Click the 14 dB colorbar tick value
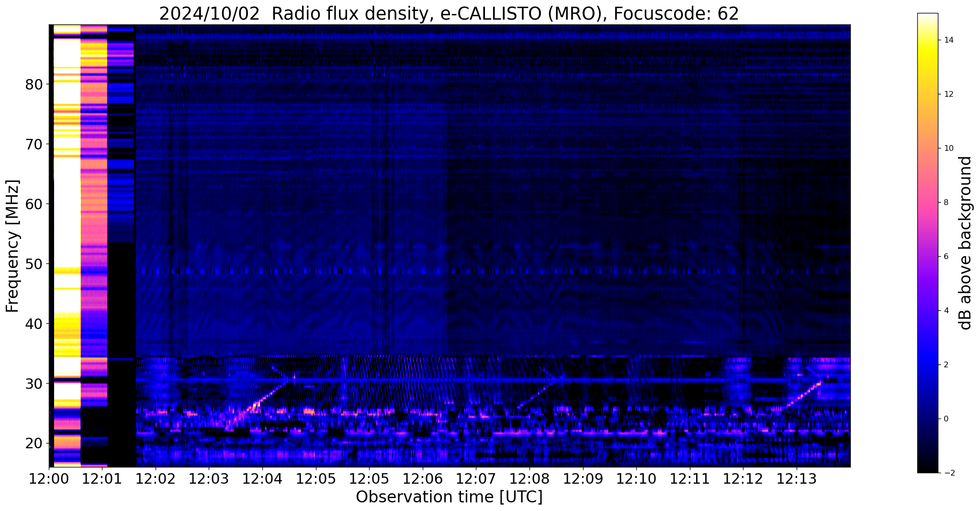 click(x=948, y=40)
